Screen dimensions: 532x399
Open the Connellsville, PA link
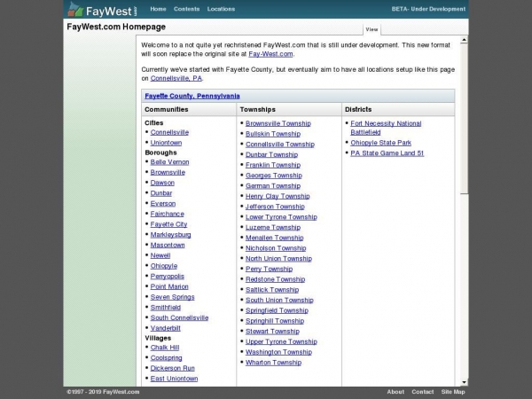pos(176,78)
